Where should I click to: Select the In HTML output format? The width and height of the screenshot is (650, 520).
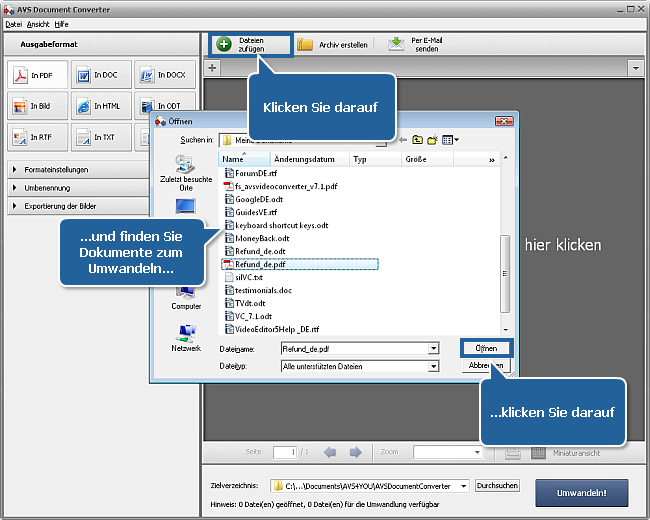pos(101,106)
